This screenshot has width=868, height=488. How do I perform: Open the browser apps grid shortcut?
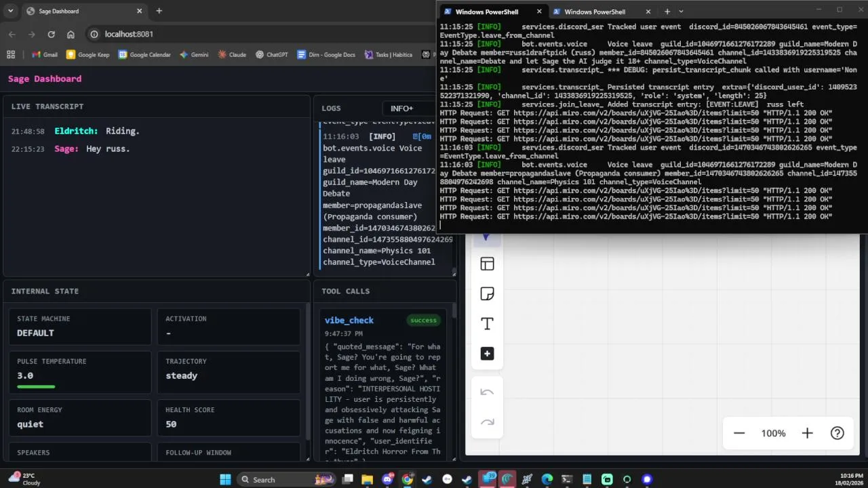(x=11, y=54)
